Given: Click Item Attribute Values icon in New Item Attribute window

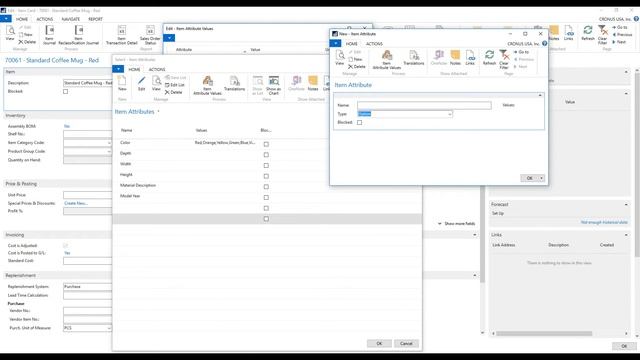Looking at the screenshot, I should [x=387, y=59].
